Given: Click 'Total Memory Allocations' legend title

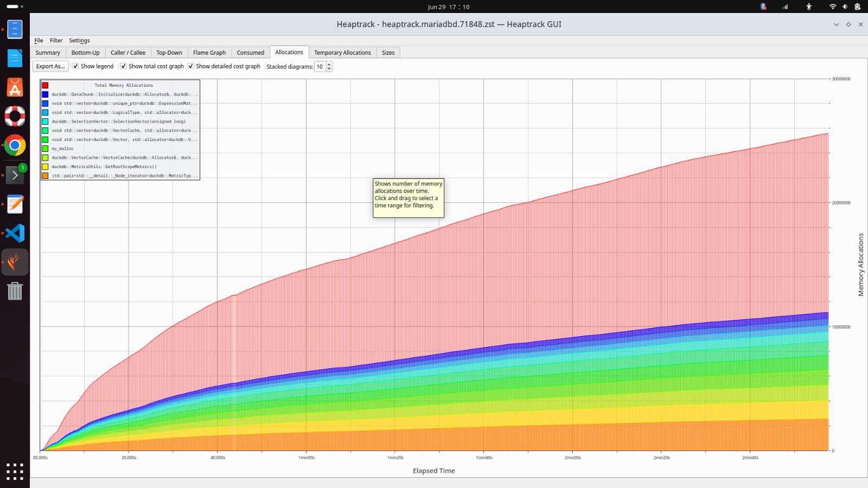Looking at the screenshot, I should tap(124, 85).
